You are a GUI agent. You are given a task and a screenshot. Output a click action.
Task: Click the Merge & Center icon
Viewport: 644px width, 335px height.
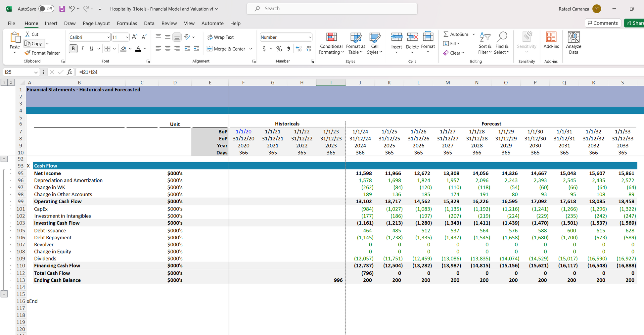click(210, 49)
